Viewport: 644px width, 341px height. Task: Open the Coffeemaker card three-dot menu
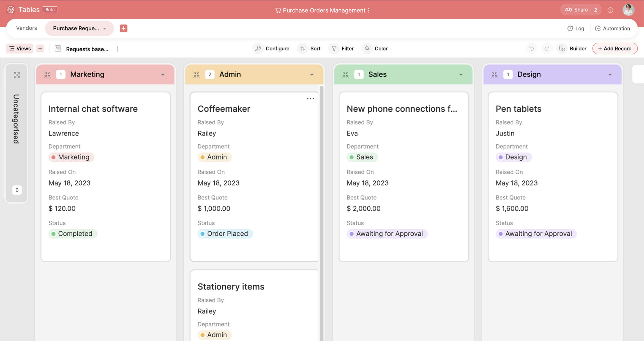pos(310,98)
